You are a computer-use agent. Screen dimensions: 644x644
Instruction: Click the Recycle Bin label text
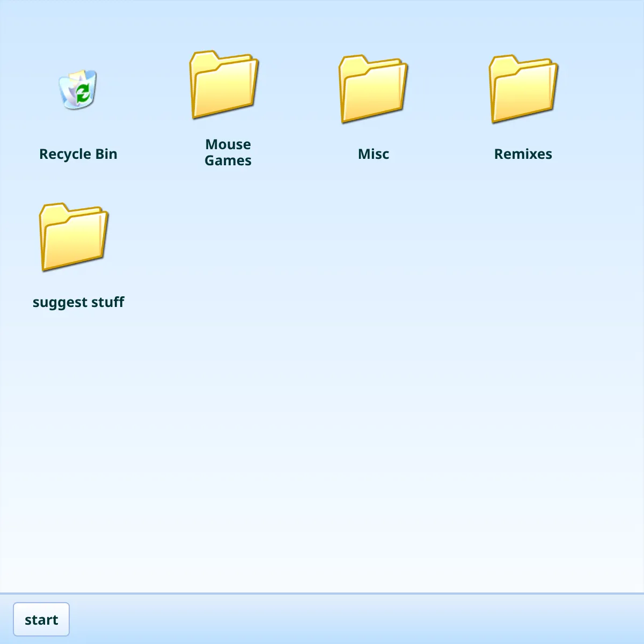78,154
